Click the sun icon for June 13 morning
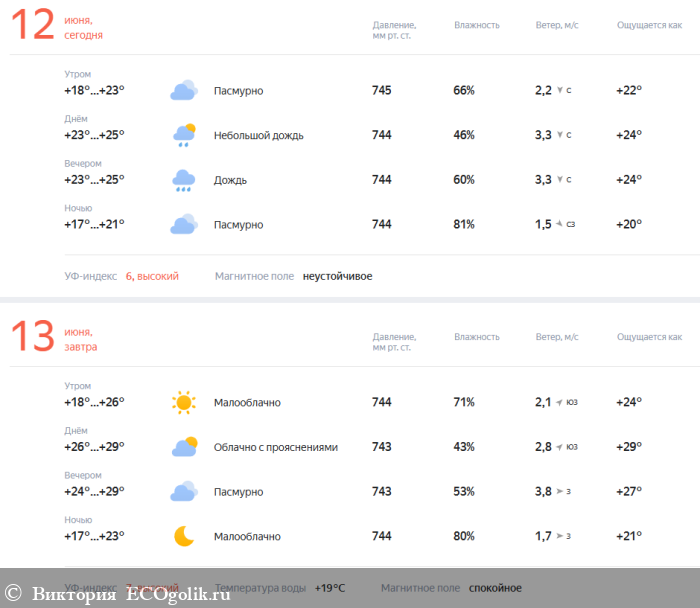The height and width of the screenshot is (608, 700). 183,403
